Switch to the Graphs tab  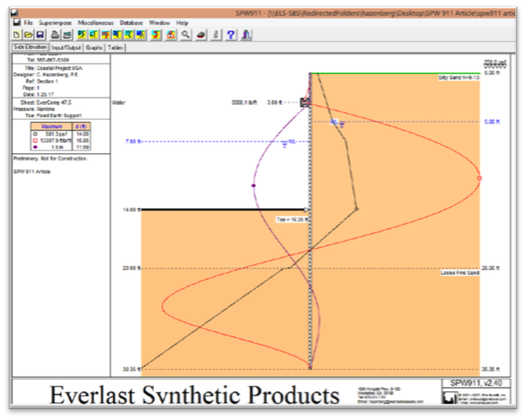click(x=94, y=48)
